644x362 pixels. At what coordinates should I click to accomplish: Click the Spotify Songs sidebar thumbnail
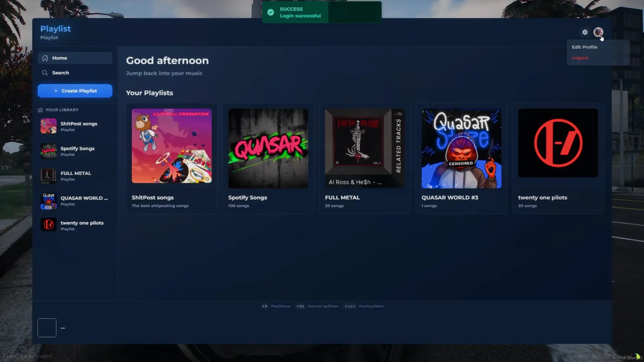(x=49, y=151)
